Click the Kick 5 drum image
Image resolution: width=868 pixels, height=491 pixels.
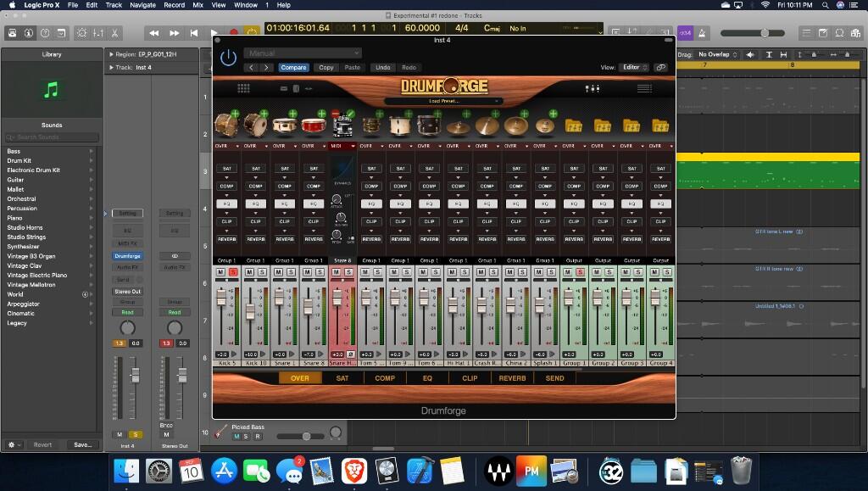point(225,126)
